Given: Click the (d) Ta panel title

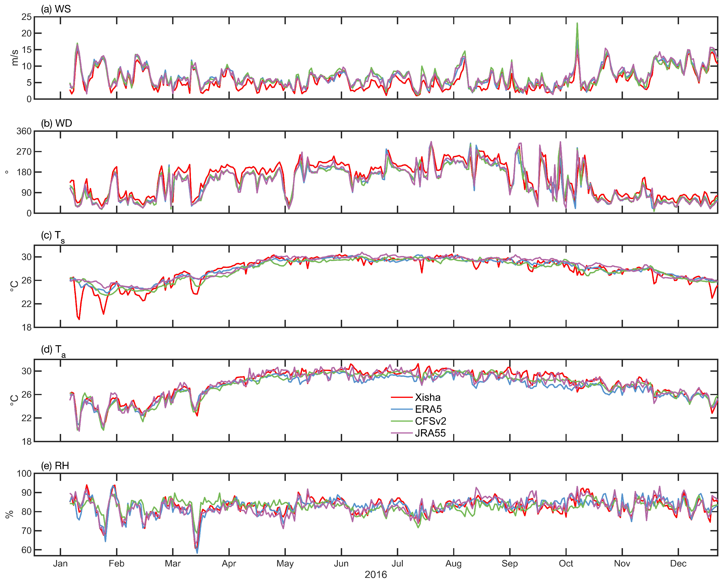Looking at the screenshot, I should (x=53, y=350).
